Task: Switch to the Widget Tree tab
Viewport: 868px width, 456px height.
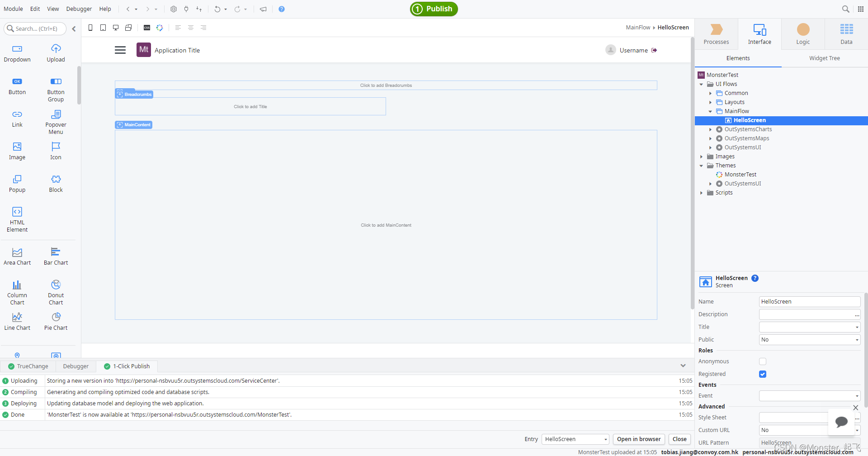Action: click(x=825, y=58)
